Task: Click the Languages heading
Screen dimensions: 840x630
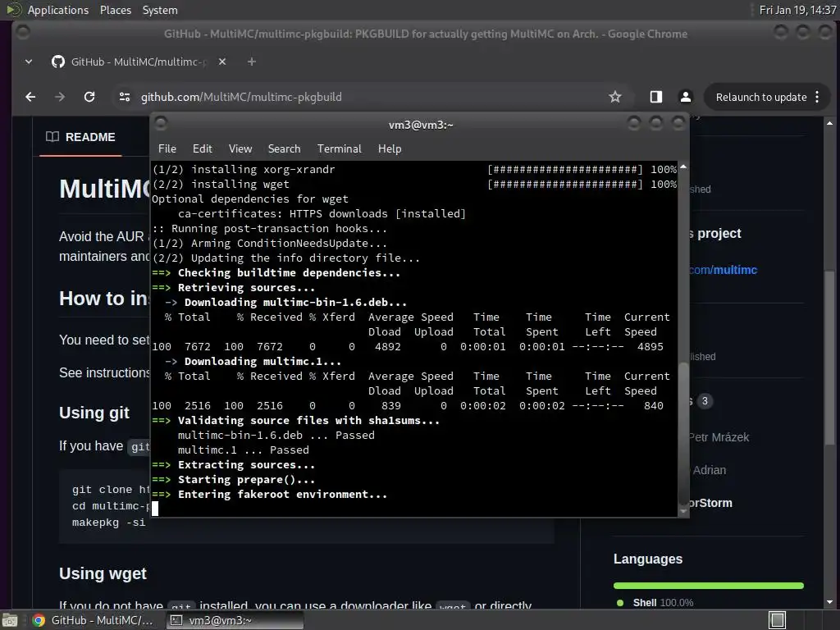Action: [x=648, y=559]
